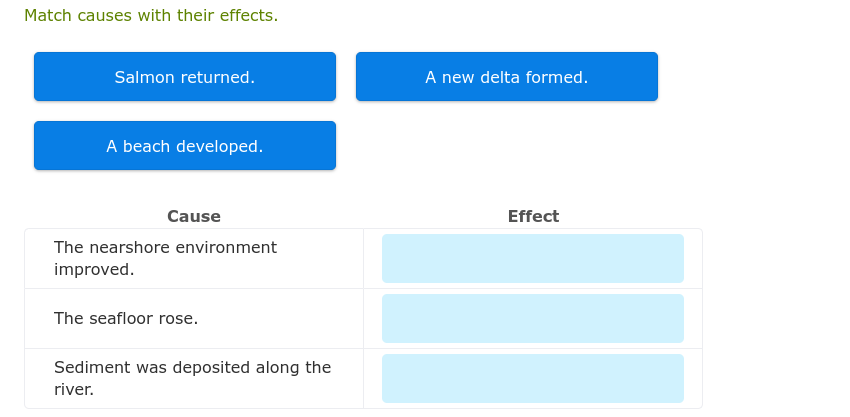Click the effect drop zone for sediment deposited

(x=532, y=378)
